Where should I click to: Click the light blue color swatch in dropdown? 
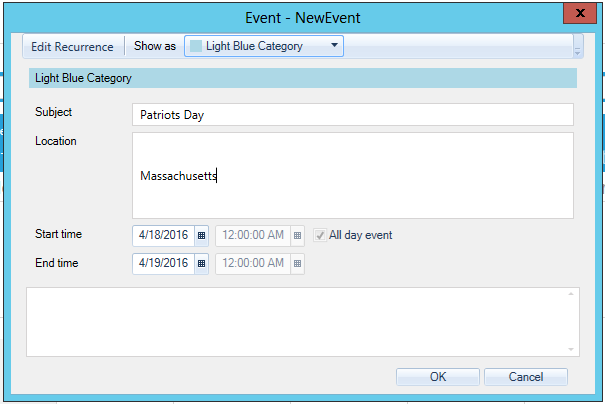pyautogui.click(x=196, y=46)
